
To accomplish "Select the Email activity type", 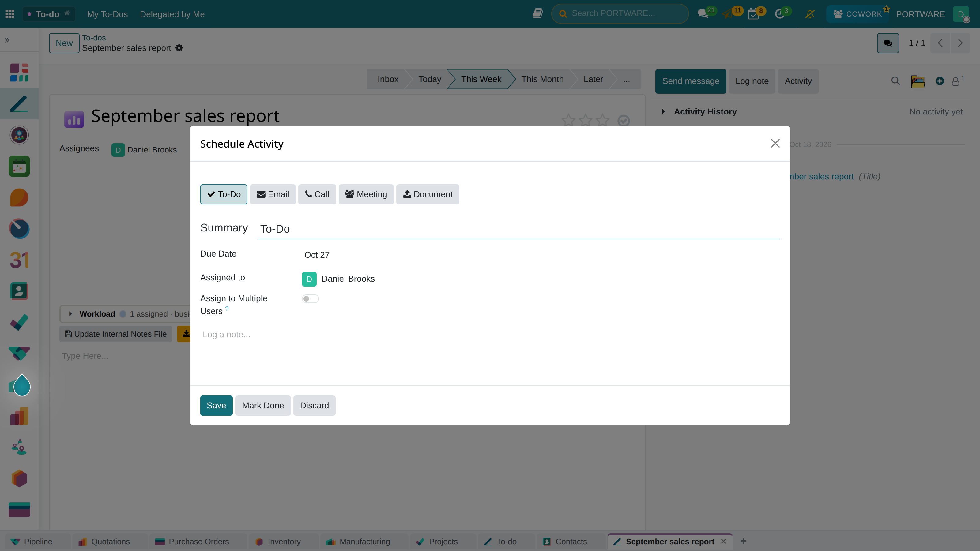I will pyautogui.click(x=273, y=194).
